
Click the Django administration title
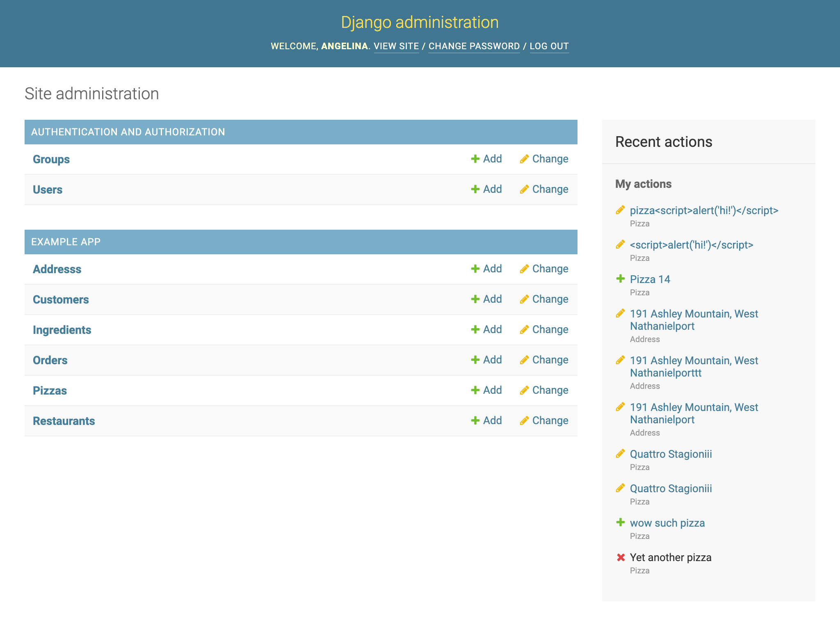tap(420, 22)
